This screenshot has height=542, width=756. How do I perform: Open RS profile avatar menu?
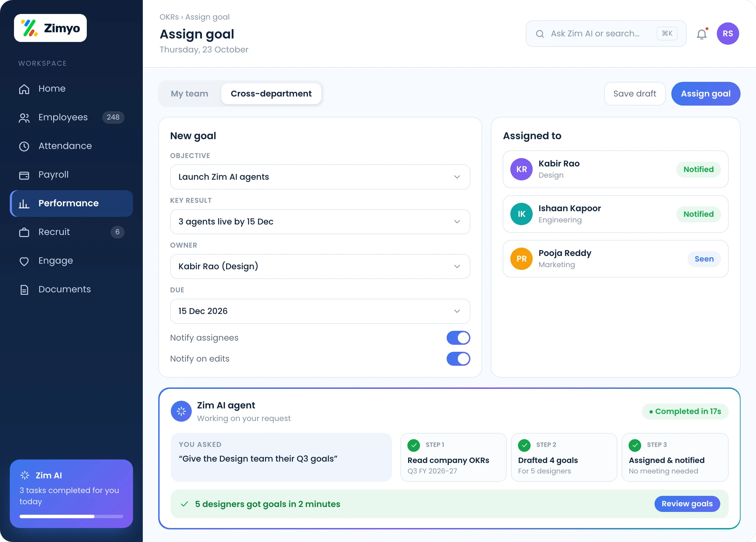728,34
